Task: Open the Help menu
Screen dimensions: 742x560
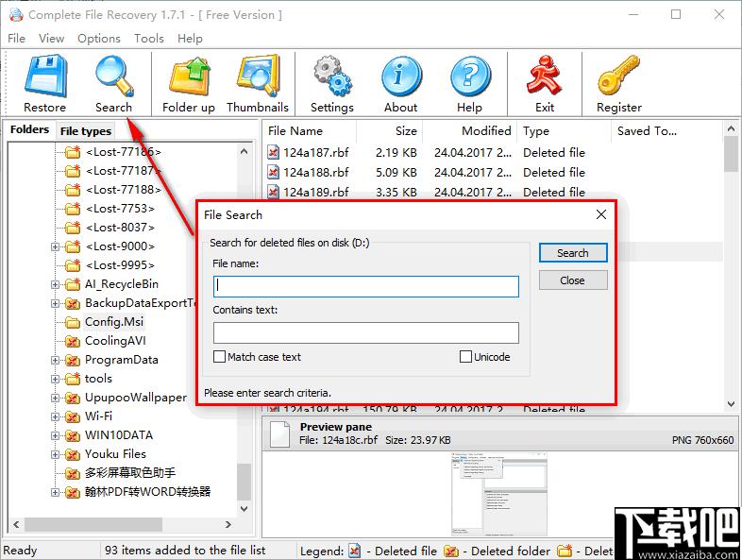Action: coord(190,39)
